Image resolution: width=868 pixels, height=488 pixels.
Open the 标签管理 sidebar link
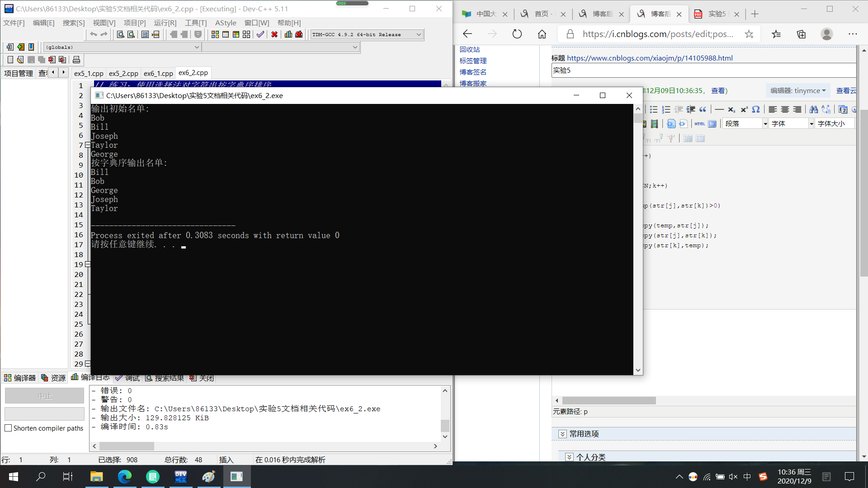coord(473,61)
